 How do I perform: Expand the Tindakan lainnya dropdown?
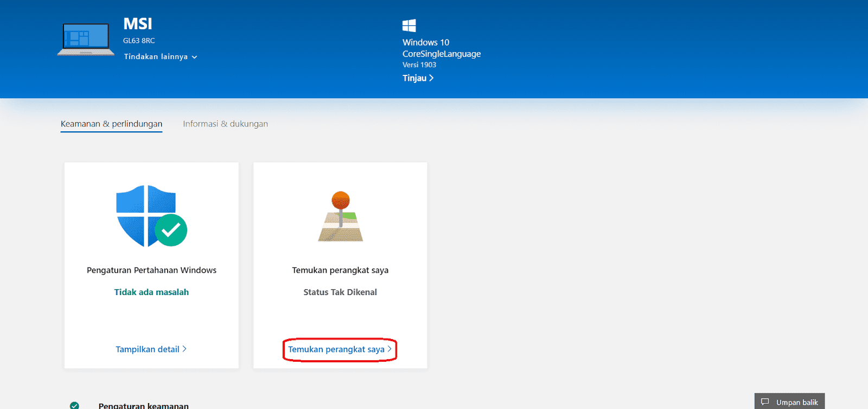pyautogui.click(x=161, y=56)
